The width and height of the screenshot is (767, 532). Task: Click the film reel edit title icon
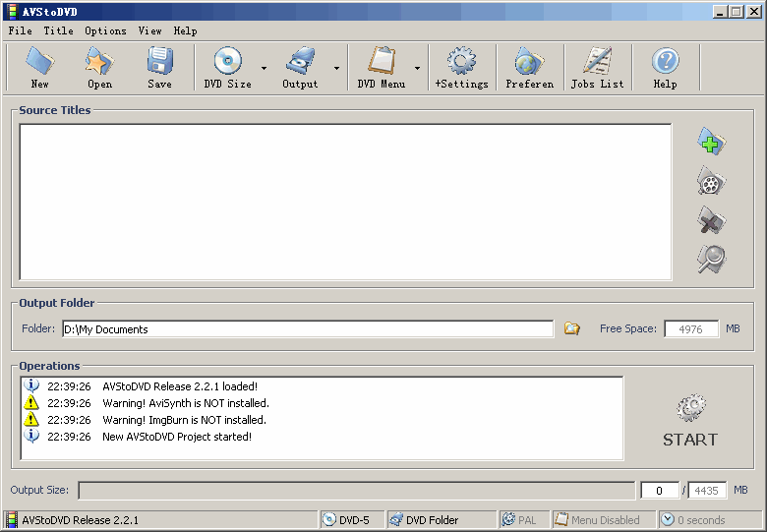pos(711,180)
